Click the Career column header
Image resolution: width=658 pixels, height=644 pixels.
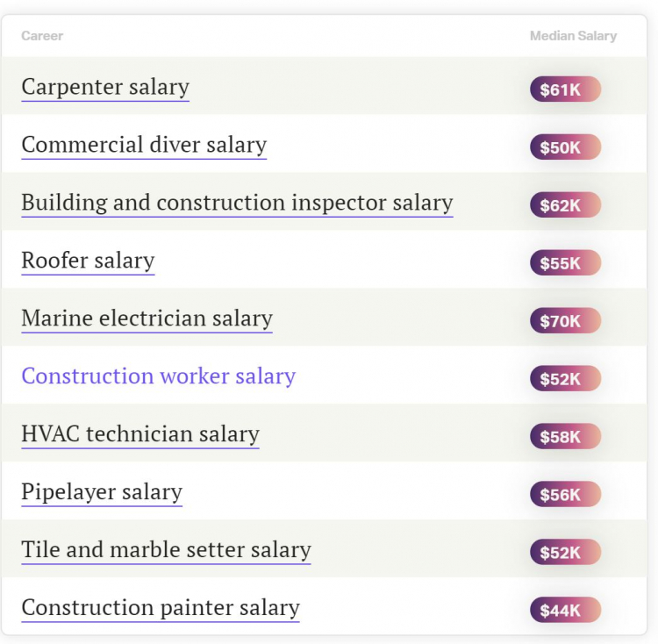pyautogui.click(x=42, y=36)
